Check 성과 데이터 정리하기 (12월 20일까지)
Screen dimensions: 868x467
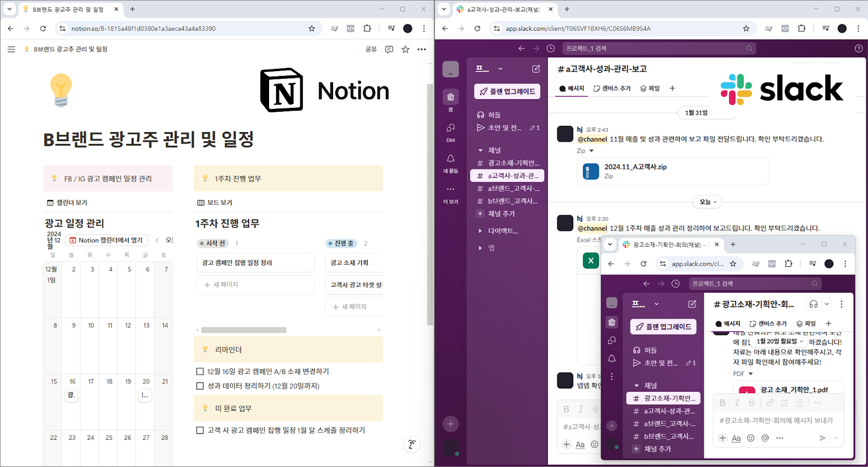(200, 386)
